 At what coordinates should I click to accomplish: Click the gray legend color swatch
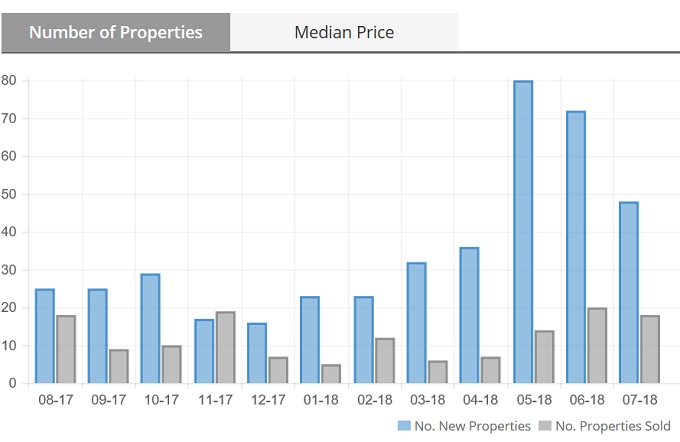point(543,425)
